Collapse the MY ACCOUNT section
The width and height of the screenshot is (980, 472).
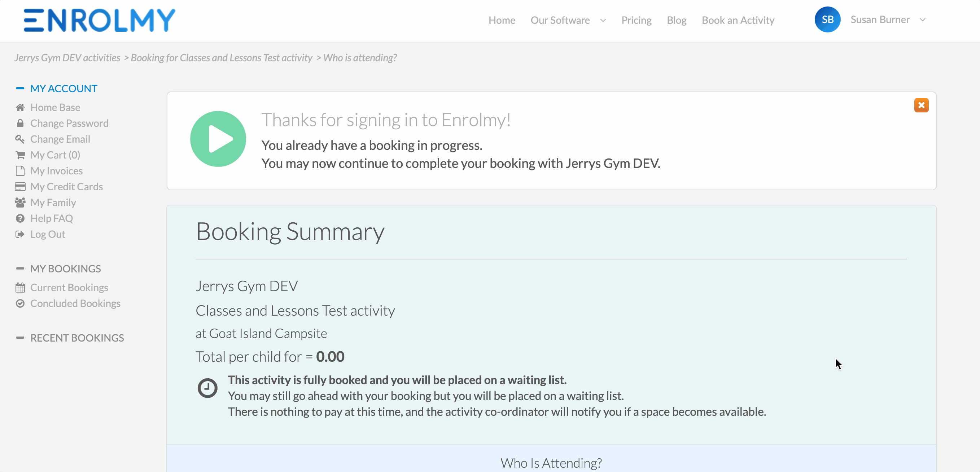point(20,89)
